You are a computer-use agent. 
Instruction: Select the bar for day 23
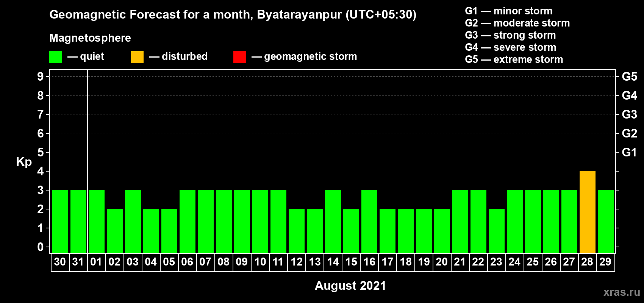coord(497,231)
